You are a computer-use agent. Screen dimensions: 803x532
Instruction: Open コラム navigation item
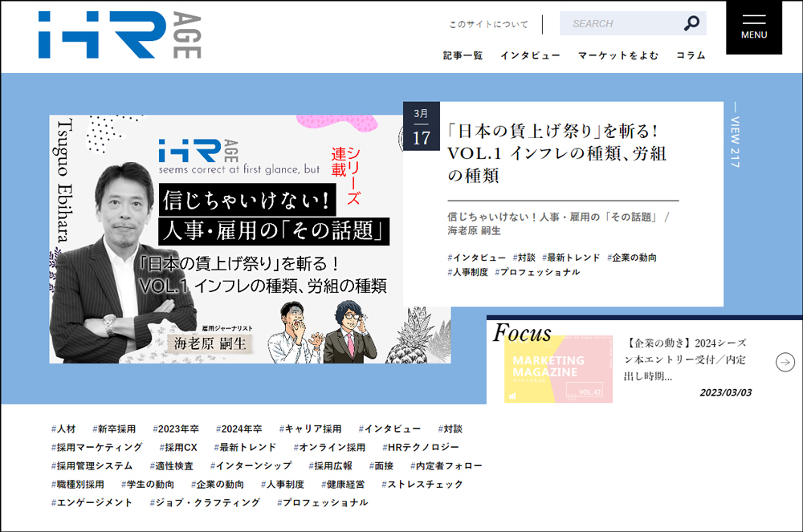coord(691,55)
